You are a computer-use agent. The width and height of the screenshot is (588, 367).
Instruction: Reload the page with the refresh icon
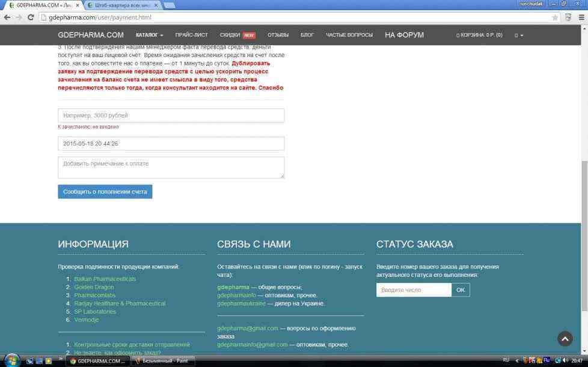(31, 17)
